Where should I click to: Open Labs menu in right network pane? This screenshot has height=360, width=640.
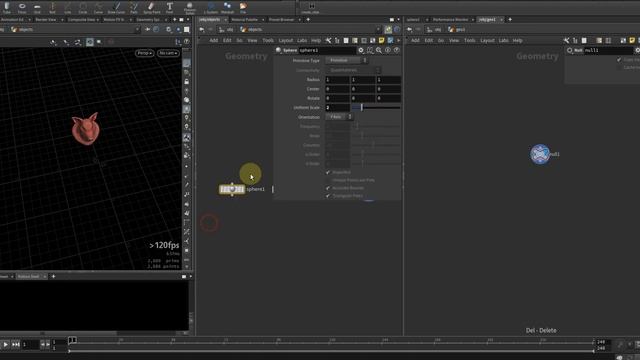(504, 40)
